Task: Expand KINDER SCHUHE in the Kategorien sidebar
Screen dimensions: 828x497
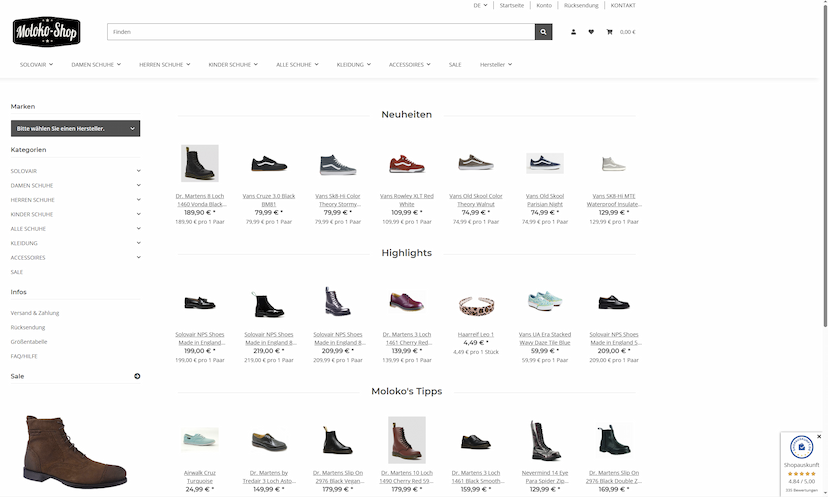Action: tap(138, 214)
